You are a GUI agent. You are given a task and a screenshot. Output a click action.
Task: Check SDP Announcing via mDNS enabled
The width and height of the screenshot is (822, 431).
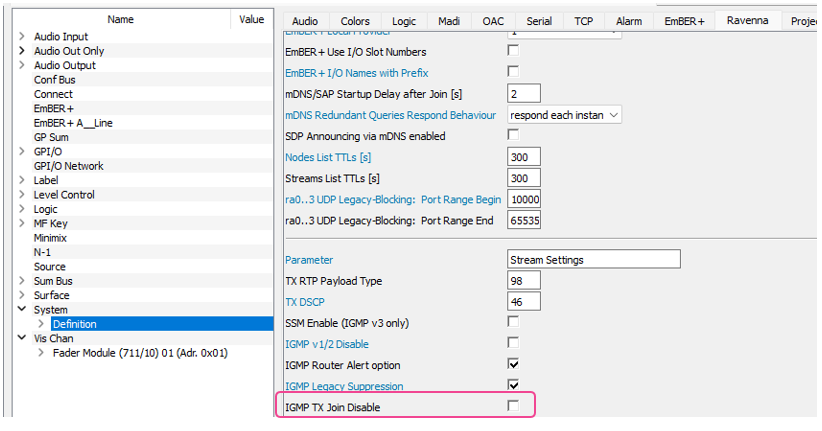[513, 135]
